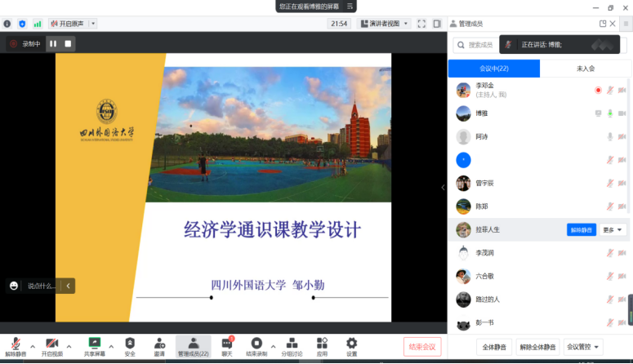The height and width of the screenshot is (364, 633).
Task: Open the 设置 settings gear
Action: (351, 343)
